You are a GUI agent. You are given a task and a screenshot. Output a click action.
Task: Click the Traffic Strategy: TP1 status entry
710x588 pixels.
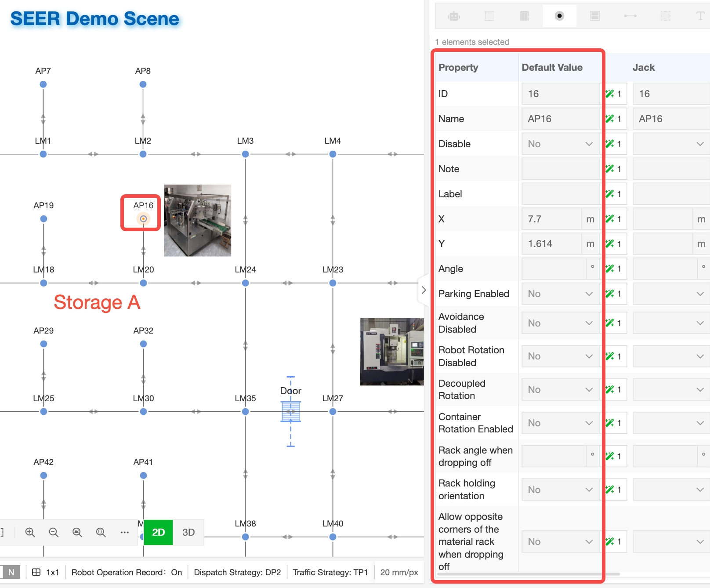pos(330,572)
